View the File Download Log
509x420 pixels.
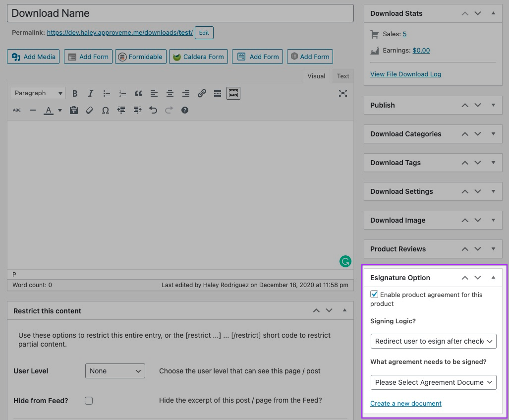405,74
